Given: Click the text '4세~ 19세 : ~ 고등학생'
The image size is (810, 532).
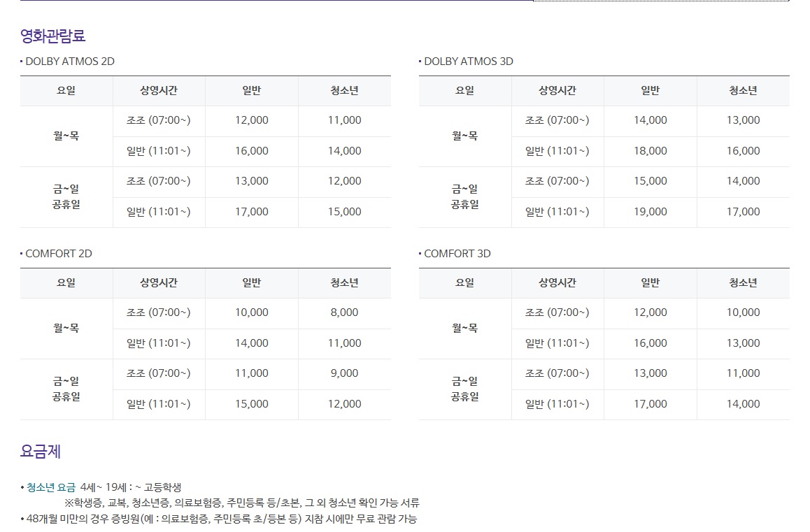Looking at the screenshot, I should click(x=131, y=487).
